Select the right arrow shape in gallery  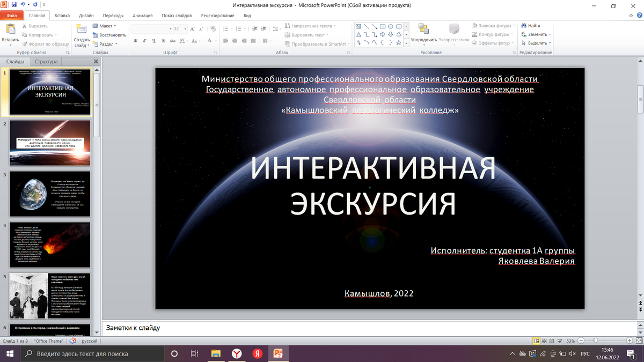click(383, 34)
